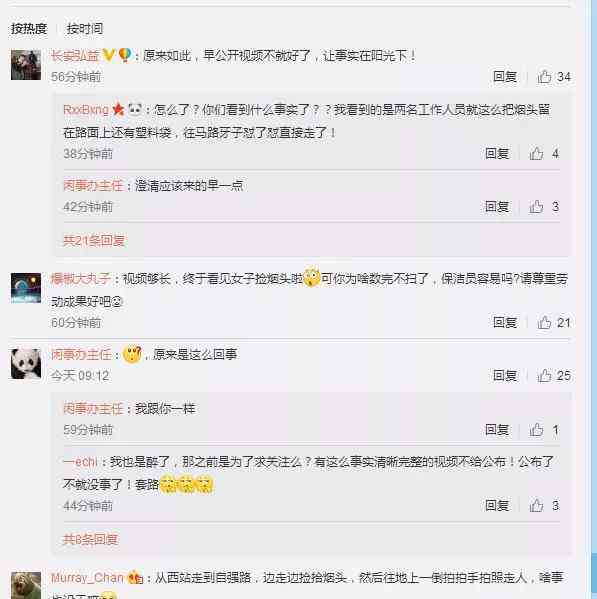Like the comment with 34 likes

click(544, 77)
